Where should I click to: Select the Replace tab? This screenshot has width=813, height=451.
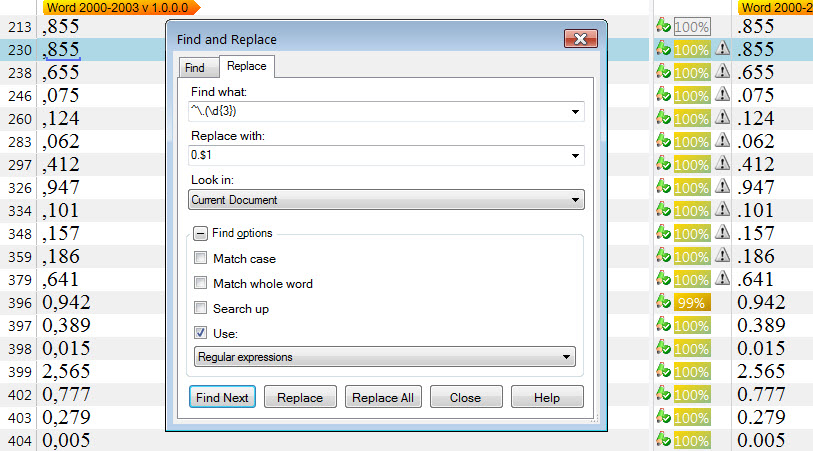[x=246, y=67]
